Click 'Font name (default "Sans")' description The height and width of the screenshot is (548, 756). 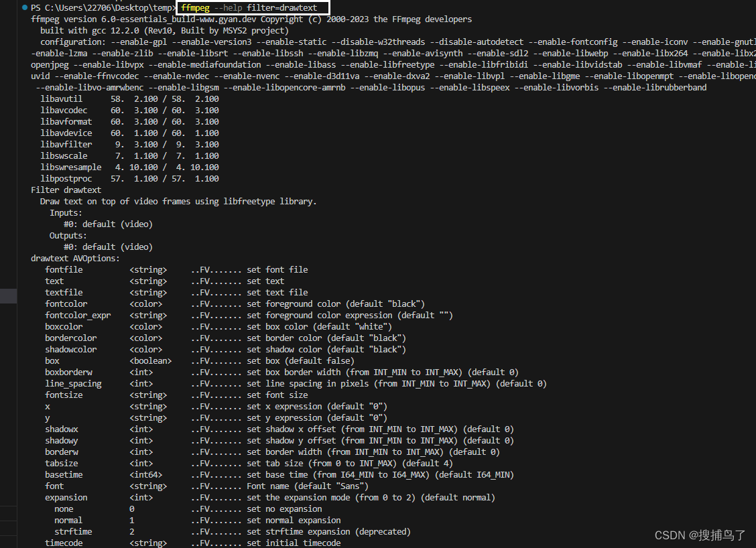[308, 486]
